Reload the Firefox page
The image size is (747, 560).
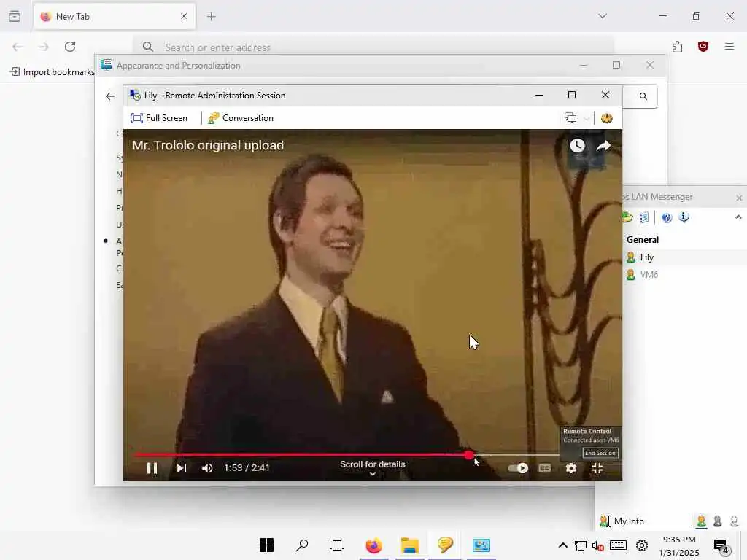pyautogui.click(x=70, y=47)
